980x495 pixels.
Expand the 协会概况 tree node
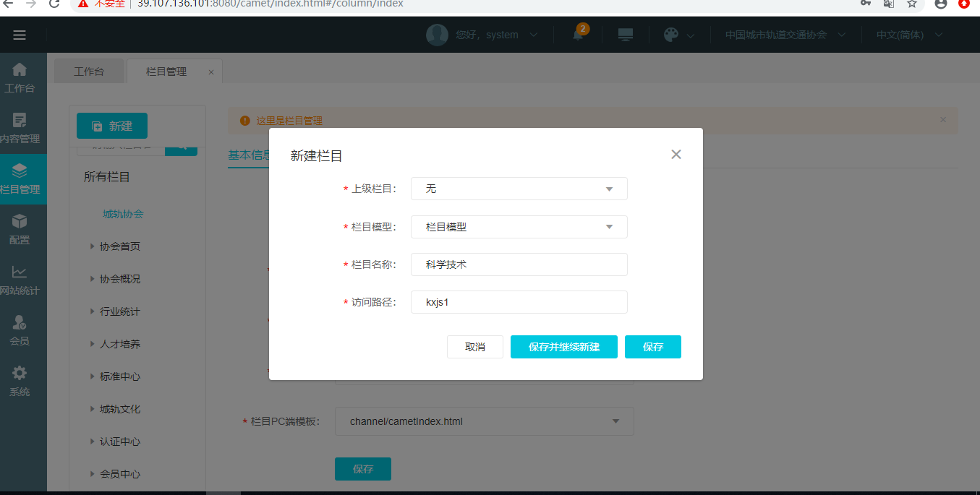[93, 279]
